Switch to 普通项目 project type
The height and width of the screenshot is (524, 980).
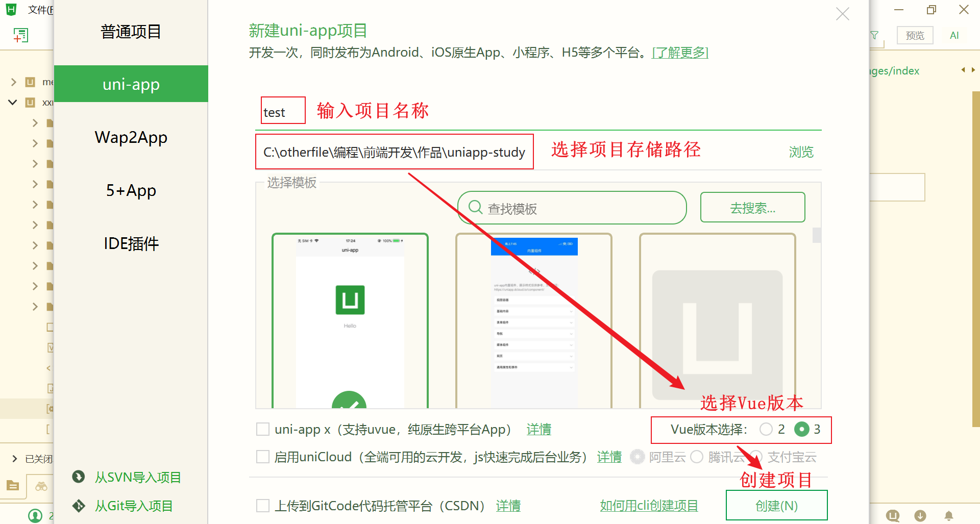click(x=131, y=32)
